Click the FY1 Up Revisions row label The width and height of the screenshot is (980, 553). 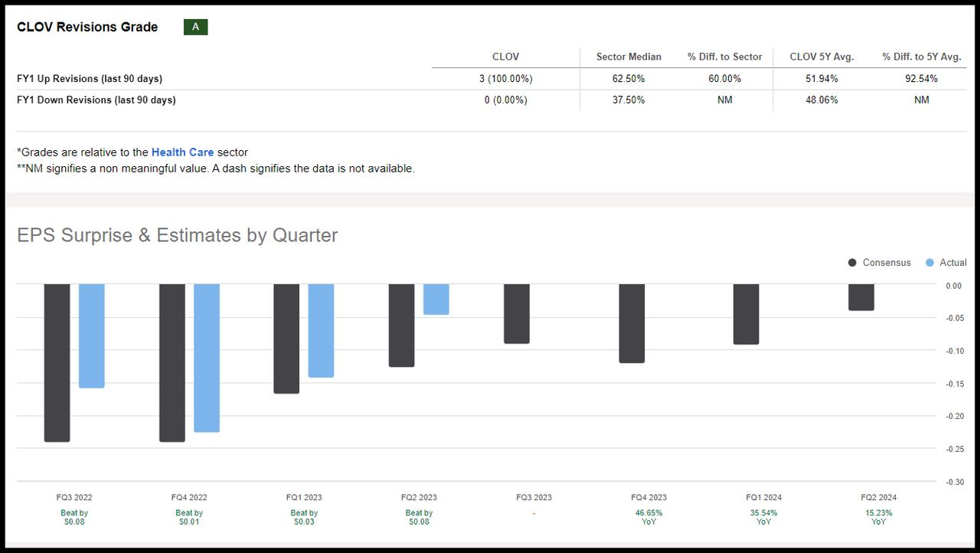90,78
